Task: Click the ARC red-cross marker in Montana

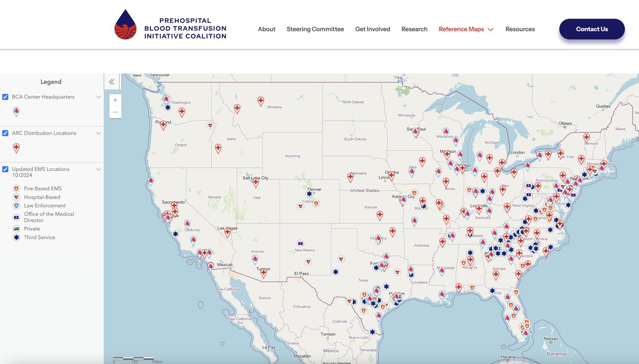Action: [261, 101]
